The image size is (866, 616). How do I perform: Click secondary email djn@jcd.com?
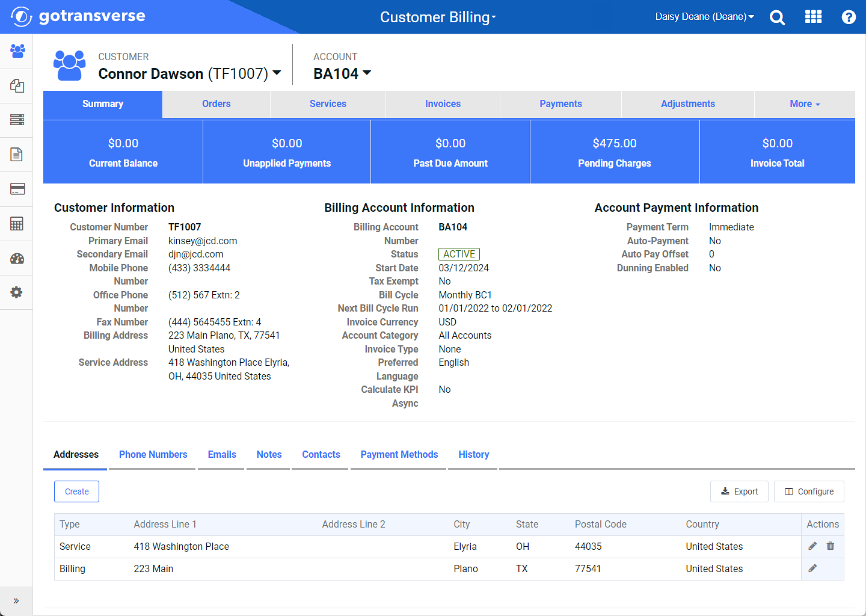point(196,254)
